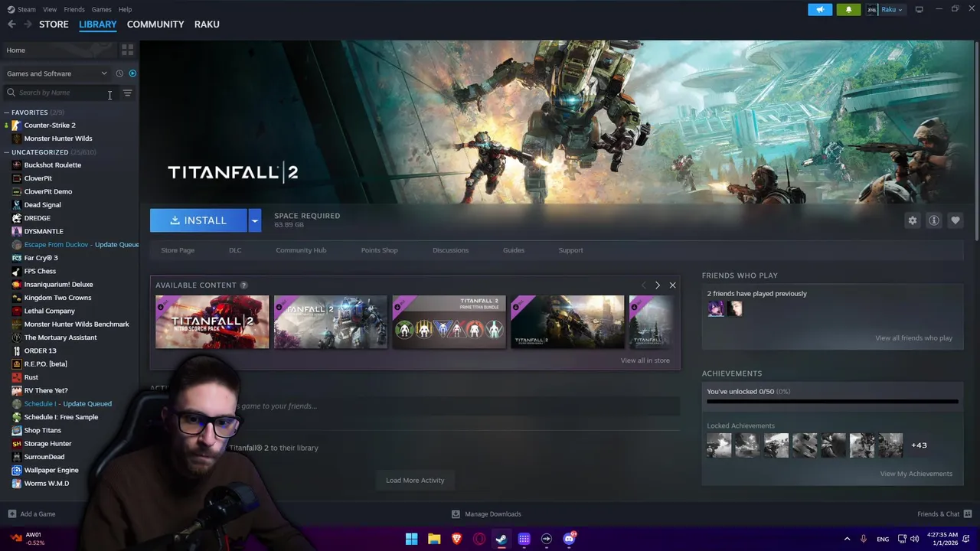Collapse the Uncategorized category
The height and width of the screenshot is (551, 980).
6,152
